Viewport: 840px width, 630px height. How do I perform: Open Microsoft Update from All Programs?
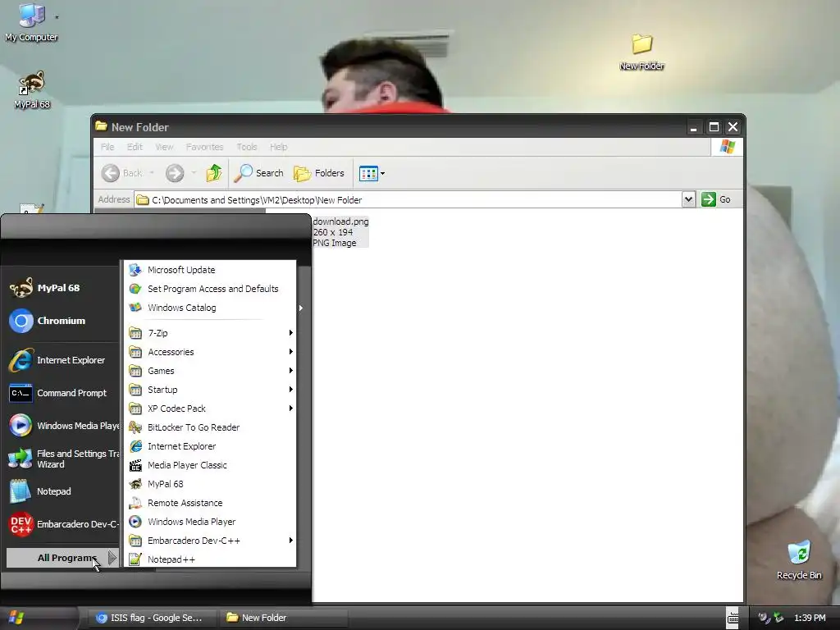click(x=210, y=270)
